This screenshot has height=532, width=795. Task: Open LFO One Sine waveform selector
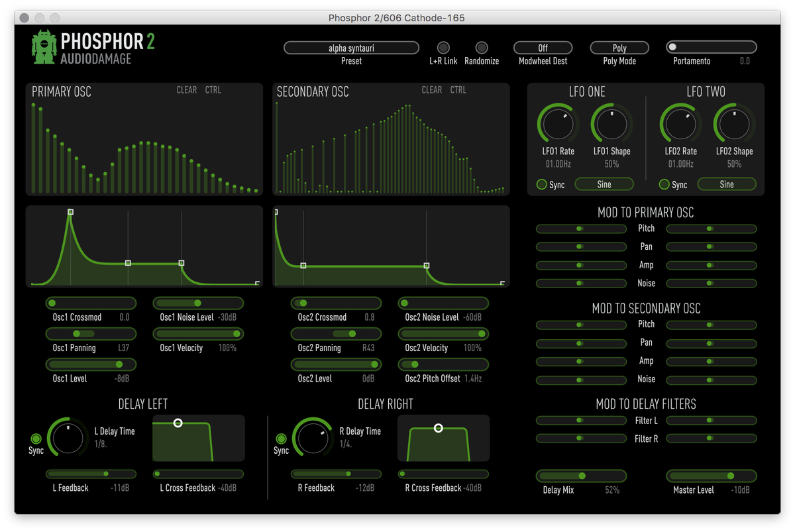click(x=604, y=184)
